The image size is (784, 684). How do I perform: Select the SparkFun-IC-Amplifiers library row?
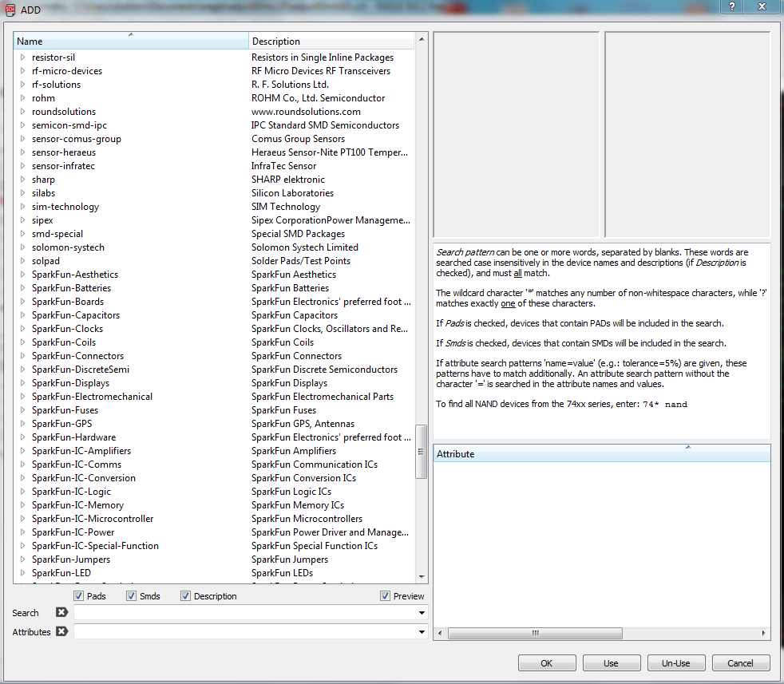[214, 450]
